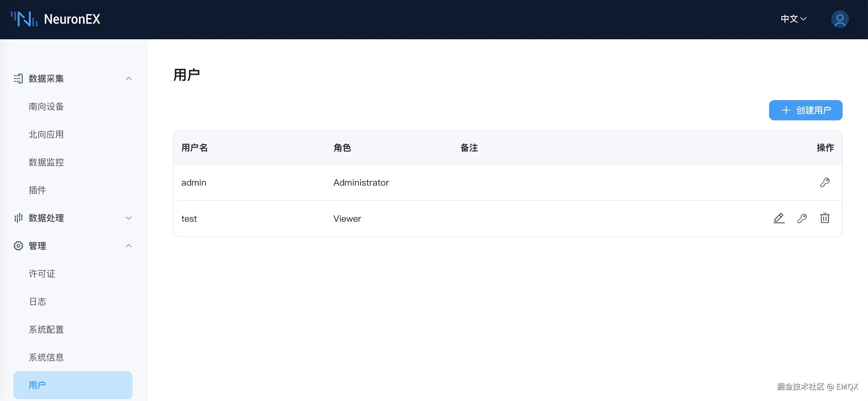This screenshot has width=868, height=401.
Task: Select the admin row in user table
Action: [404, 182]
